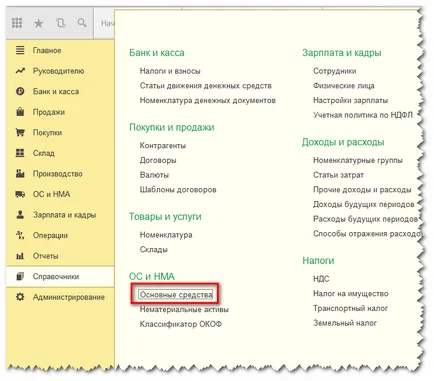Open Настройки зарплаты link
Image resolution: width=434 pixels, height=381 pixels.
click(350, 100)
